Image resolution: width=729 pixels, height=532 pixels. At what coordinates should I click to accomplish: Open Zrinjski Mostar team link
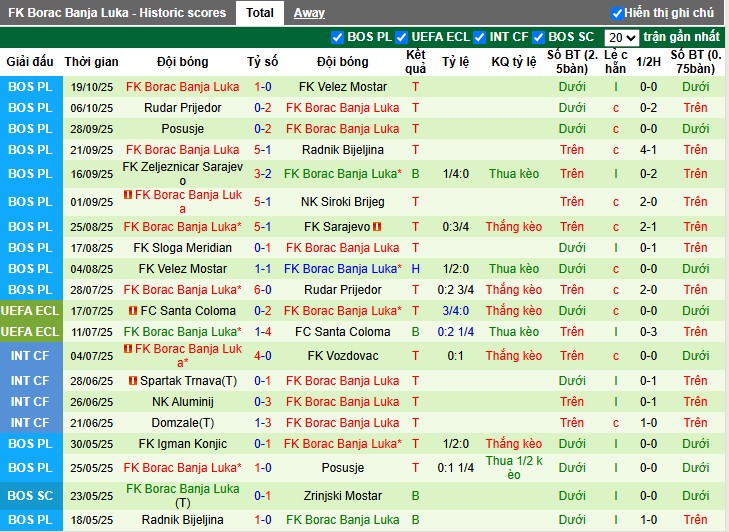point(343,496)
